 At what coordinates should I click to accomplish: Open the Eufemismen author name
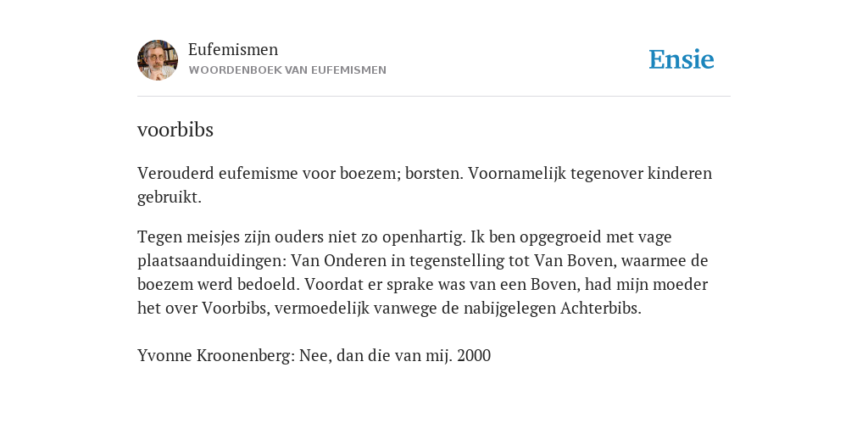pos(233,50)
